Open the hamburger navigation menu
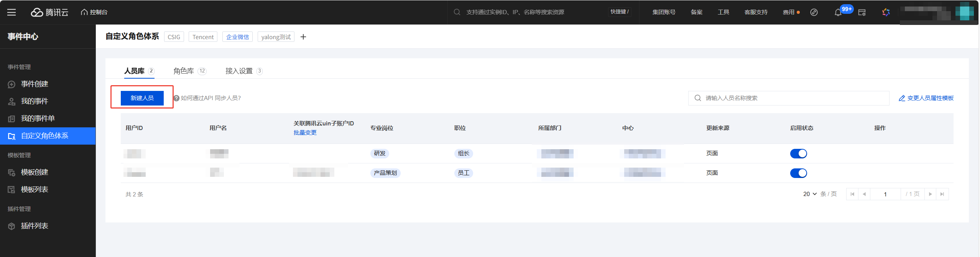980x257 pixels. [x=12, y=12]
